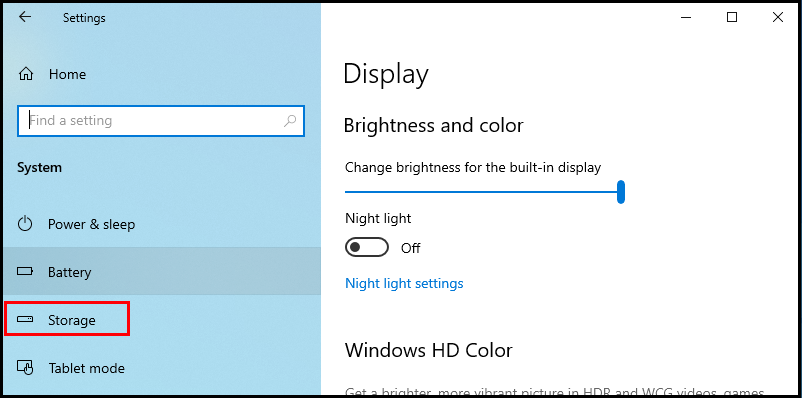Click the magnifier icon in search box
This screenshot has height=398, width=802.
click(x=290, y=121)
